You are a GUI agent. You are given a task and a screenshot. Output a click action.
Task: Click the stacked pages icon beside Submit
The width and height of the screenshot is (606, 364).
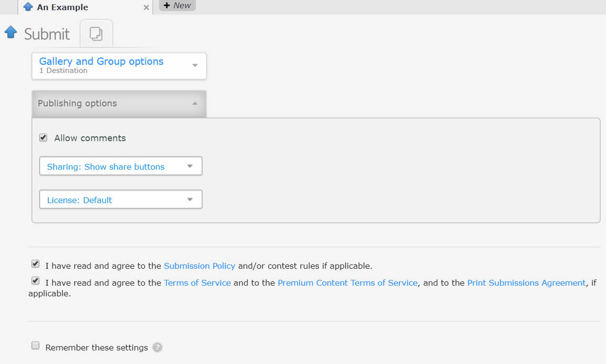pos(96,34)
